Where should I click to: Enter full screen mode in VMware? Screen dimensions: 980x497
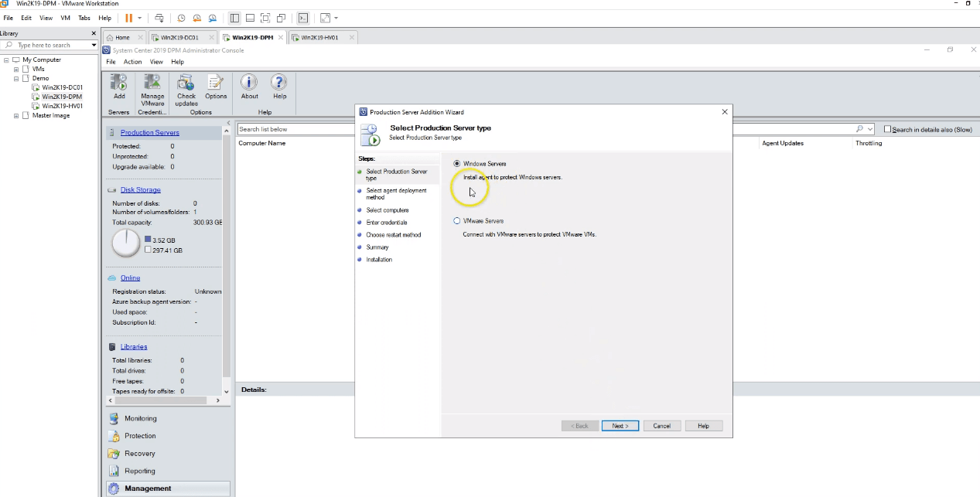pyautogui.click(x=265, y=18)
